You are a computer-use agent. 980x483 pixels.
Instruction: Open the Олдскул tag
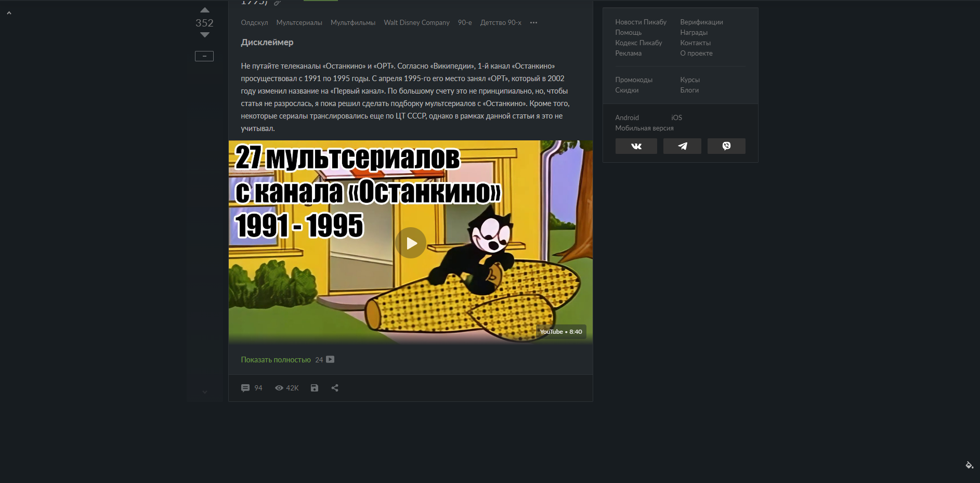pyautogui.click(x=254, y=22)
